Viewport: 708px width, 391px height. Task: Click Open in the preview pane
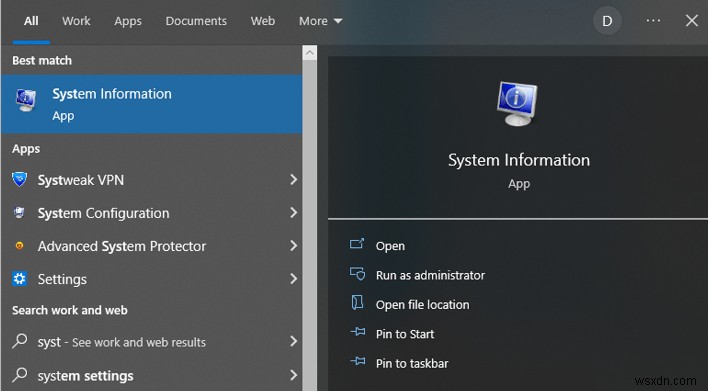point(390,246)
